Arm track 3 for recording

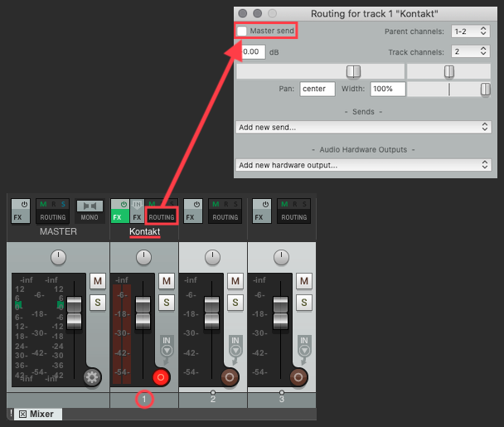click(298, 377)
